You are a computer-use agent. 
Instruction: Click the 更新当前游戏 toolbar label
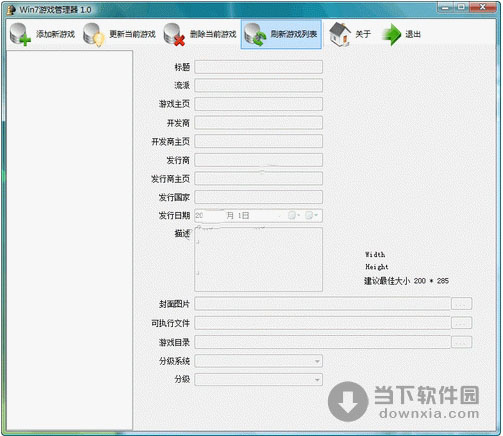point(133,34)
